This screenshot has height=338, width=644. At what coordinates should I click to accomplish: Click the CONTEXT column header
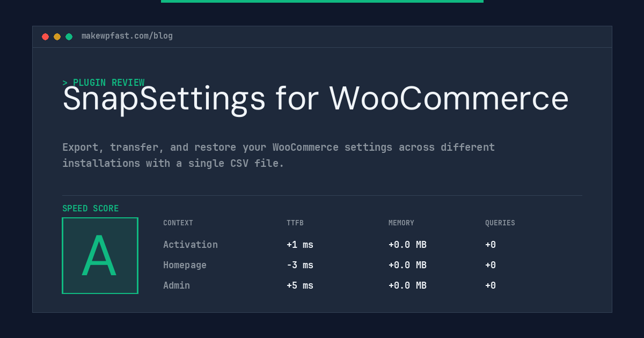click(178, 223)
